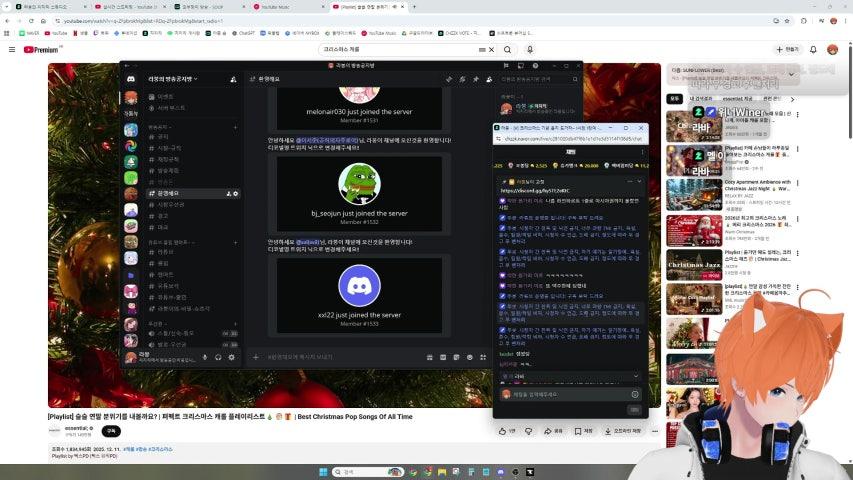Click the Discord server search field

click(x=539, y=79)
